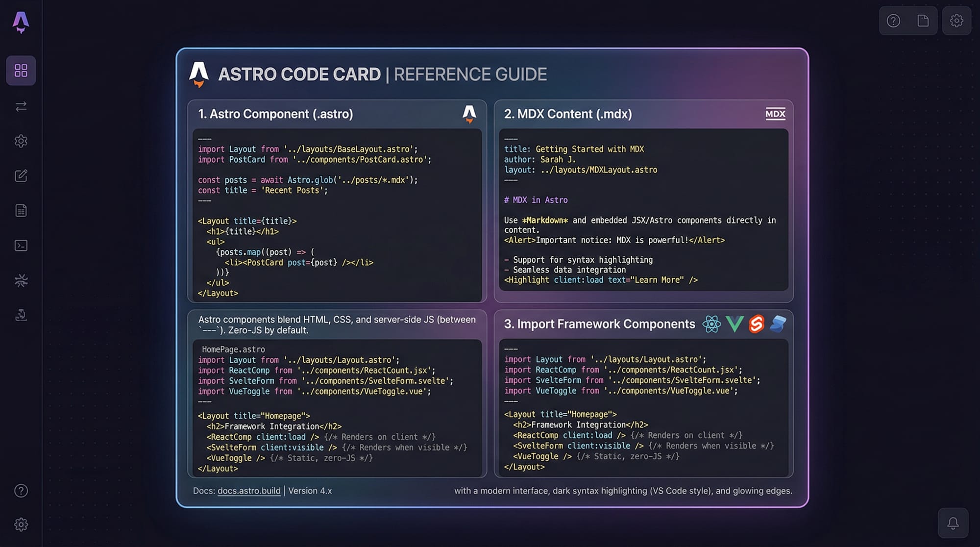Click sidebar bottom help circle icon

(21, 491)
